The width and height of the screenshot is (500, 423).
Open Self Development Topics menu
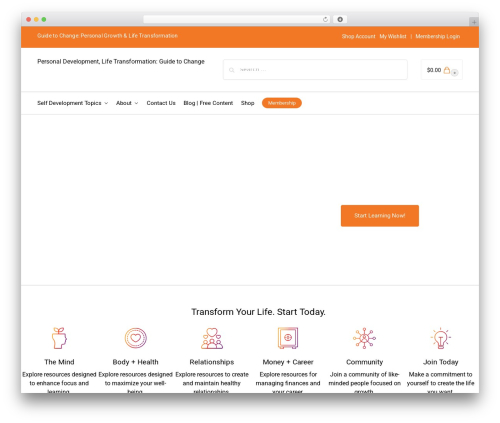point(69,103)
